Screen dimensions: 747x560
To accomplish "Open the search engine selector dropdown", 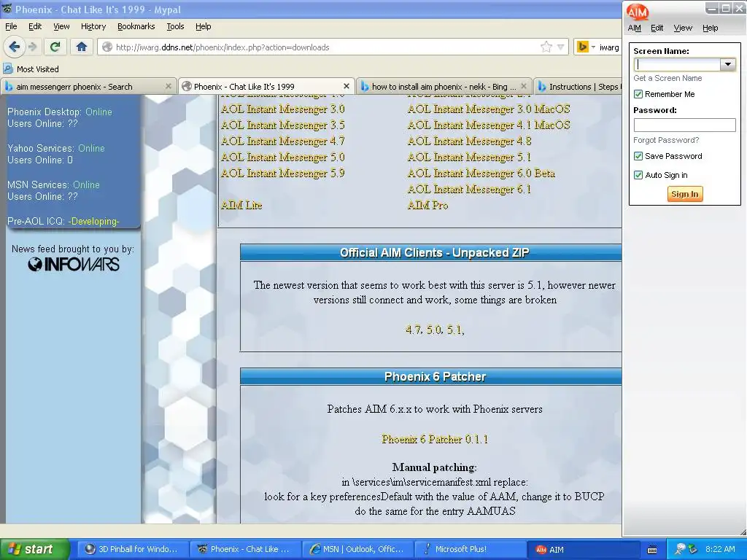I will pos(593,47).
